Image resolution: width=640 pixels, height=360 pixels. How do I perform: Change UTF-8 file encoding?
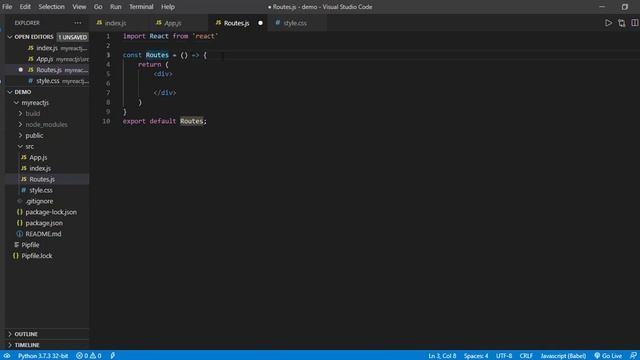[x=504, y=356]
